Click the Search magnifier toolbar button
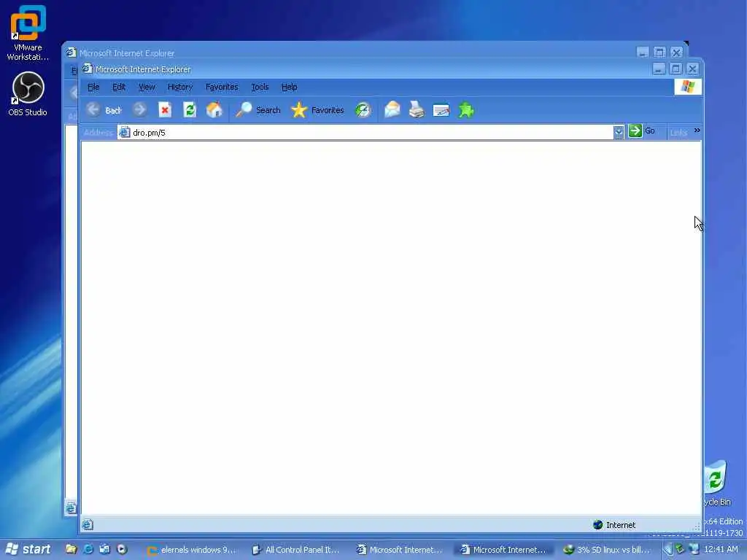The width and height of the screenshot is (747, 560). tap(258, 110)
